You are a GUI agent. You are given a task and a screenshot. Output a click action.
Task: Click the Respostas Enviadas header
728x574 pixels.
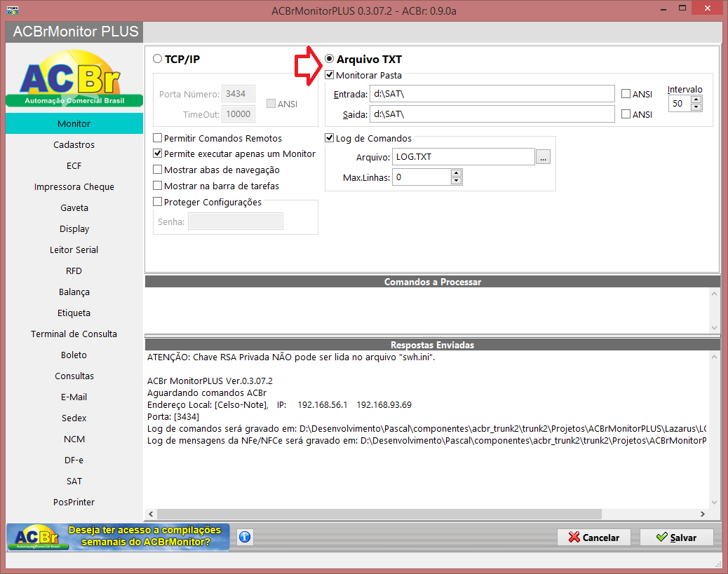(x=432, y=345)
